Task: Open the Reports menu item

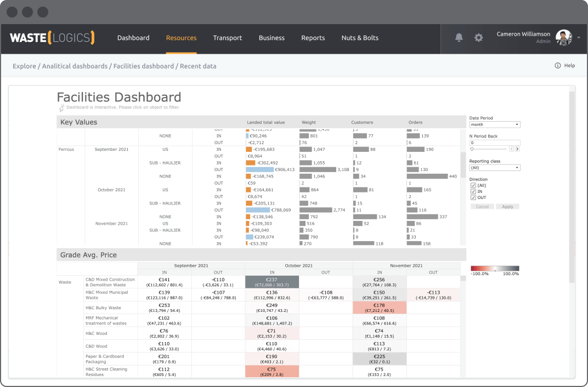Action: point(313,38)
